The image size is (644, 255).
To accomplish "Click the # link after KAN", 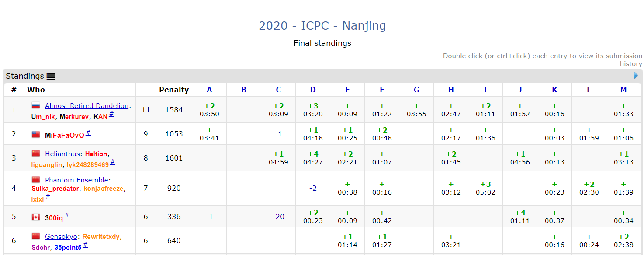I will pos(111,114).
